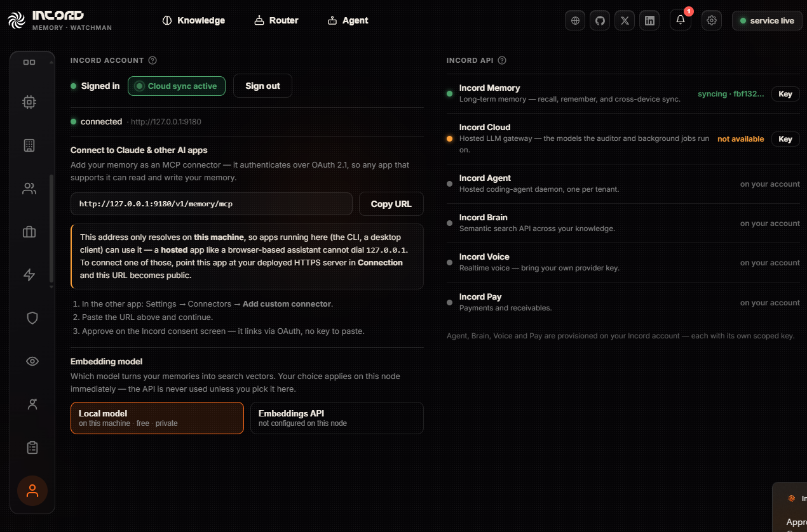
Task: Click the syncing fbf132 status text
Action: [731, 94]
